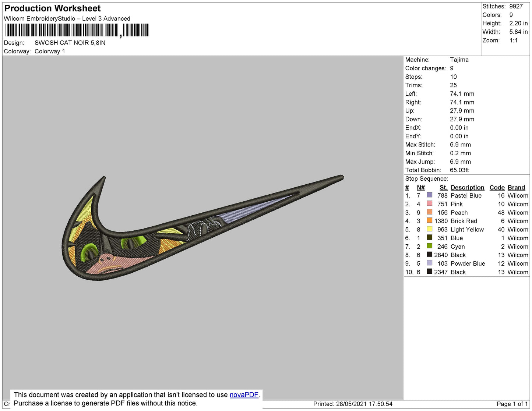Click the 351 Blue color swatch
Screen dimensions: 532x411
429,237
